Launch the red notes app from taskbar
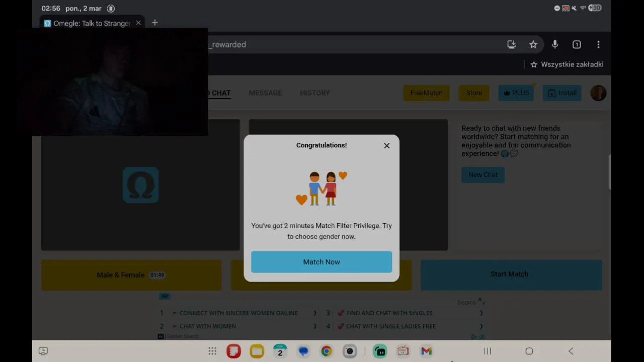Image resolution: width=644 pixels, height=362 pixels. (x=233, y=351)
